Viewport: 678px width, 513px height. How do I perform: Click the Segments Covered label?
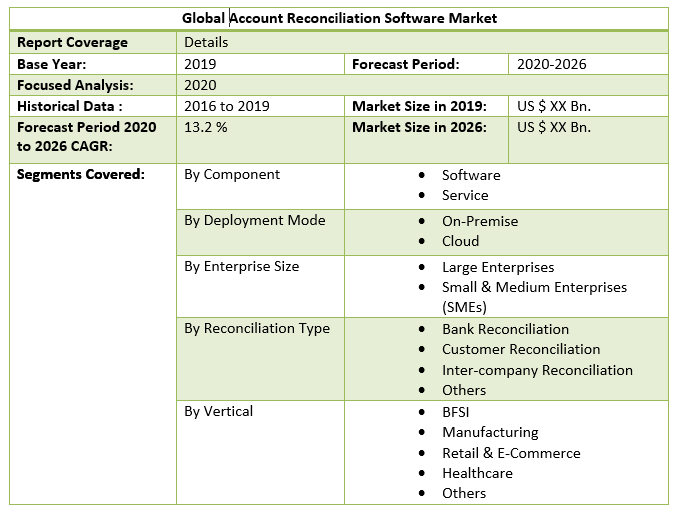(80, 174)
